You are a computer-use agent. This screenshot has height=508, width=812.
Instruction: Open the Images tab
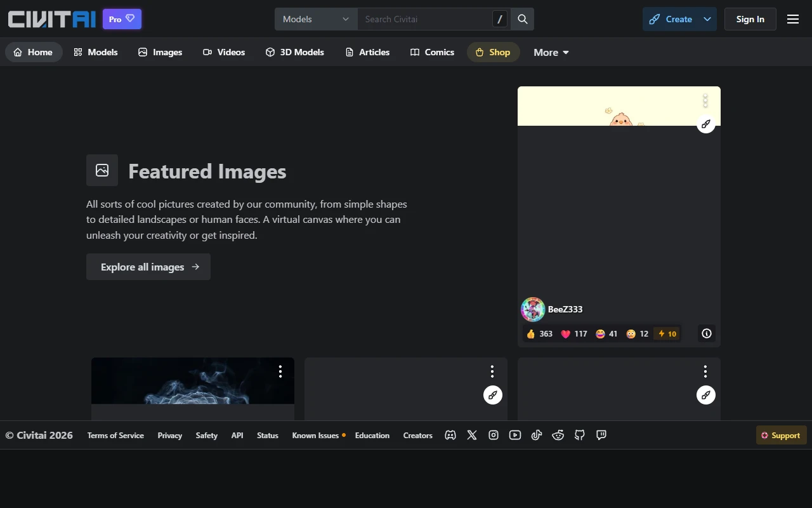[x=160, y=52]
